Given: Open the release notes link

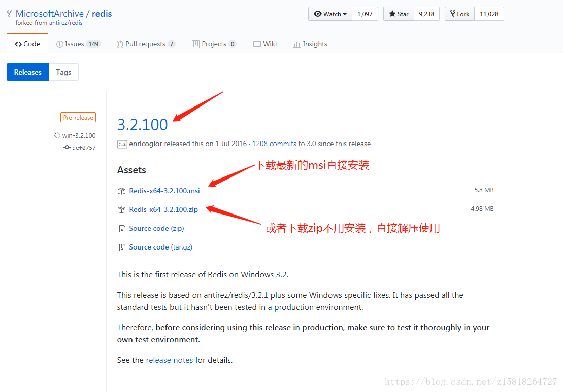Looking at the screenshot, I should [x=170, y=360].
